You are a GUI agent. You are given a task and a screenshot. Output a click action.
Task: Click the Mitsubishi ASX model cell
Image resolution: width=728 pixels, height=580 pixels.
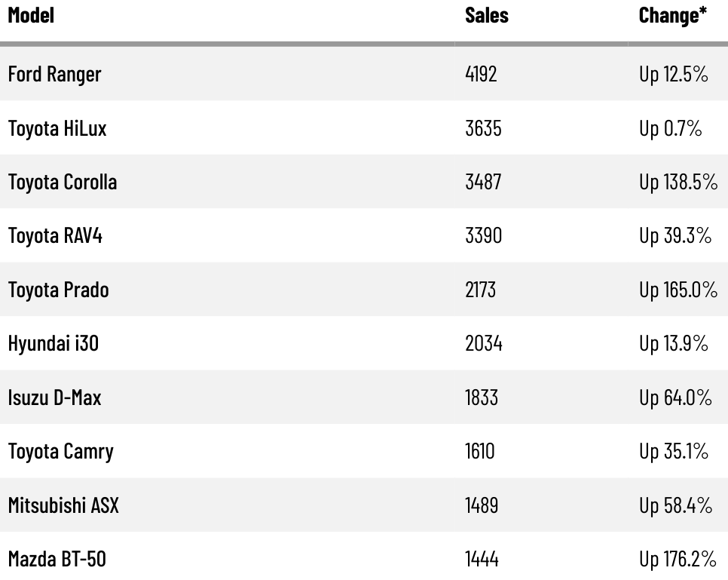(63, 505)
